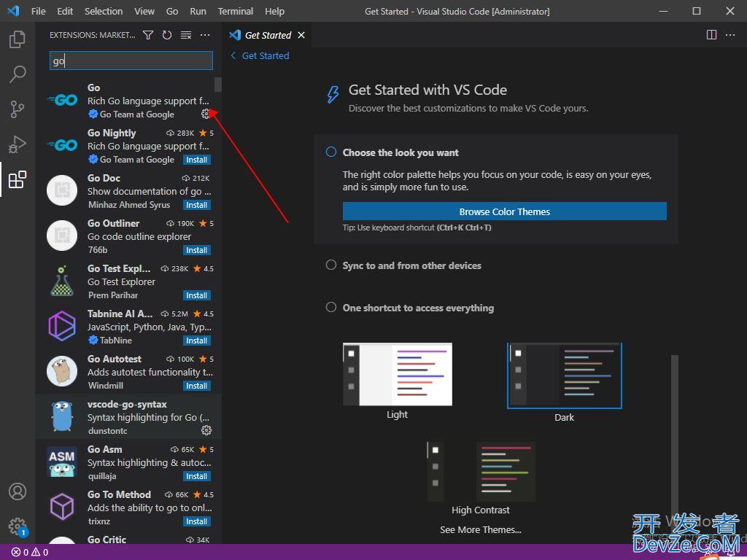The height and width of the screenshot is (560, 747).
Task: Open the Selection menu
Action: coord(104,11)
